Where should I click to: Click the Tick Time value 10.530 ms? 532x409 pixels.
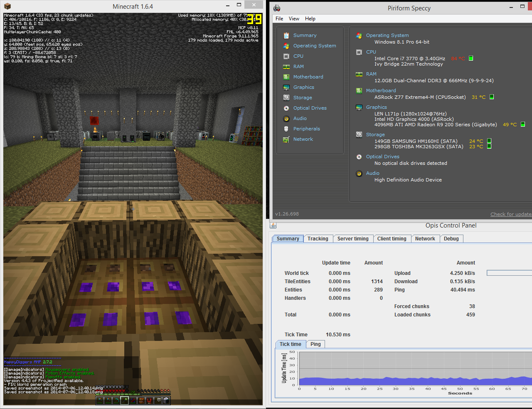click(x=338, y=335)
